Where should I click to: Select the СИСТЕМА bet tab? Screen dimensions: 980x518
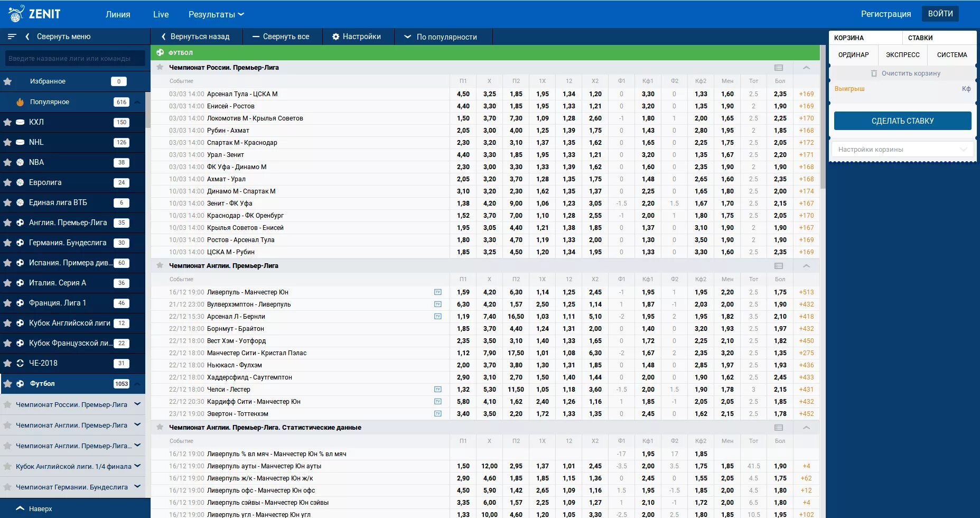point(952,55)
